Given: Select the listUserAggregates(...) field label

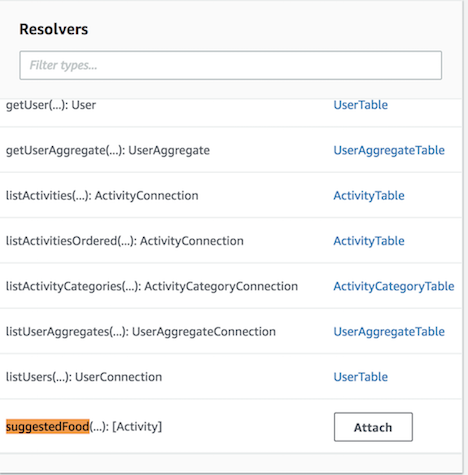Looking at the screenshot, I should (x=141, y=332).
